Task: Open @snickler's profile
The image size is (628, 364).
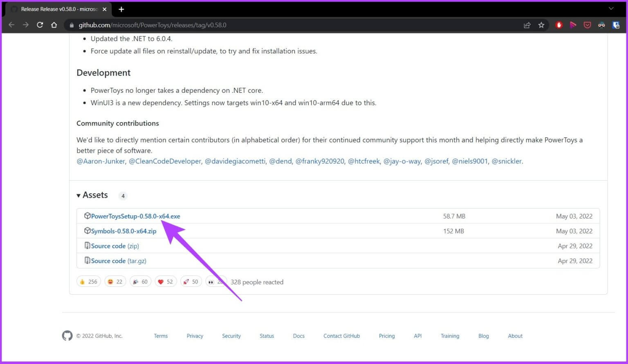Action: pos(507,161)
